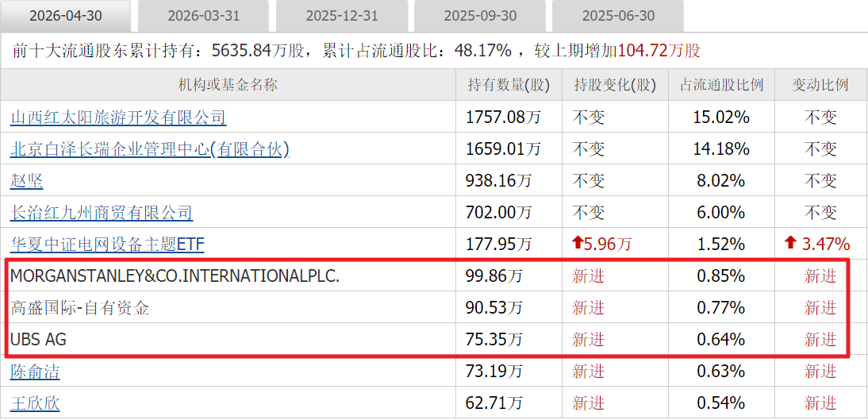868x420 pixels.
Task: Open 山西红太阳旅游开发有限公司 shareholder link
Action: 118,118
